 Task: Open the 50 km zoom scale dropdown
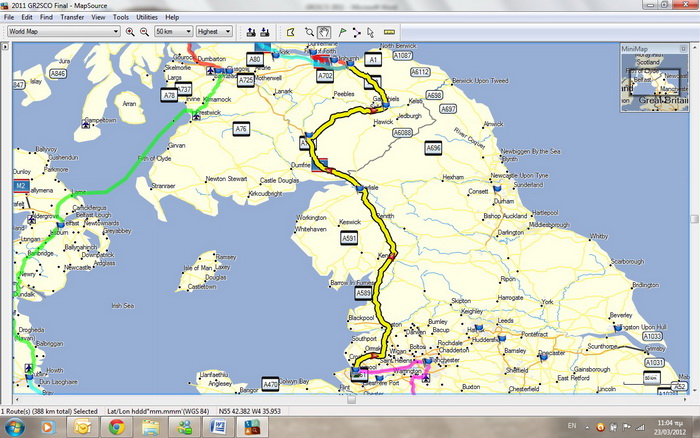click(173, 32)
